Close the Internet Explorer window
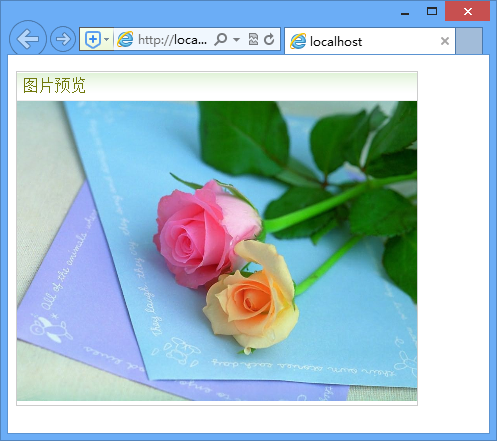This screenshot has width=497, height=441. tap(468, 11)
